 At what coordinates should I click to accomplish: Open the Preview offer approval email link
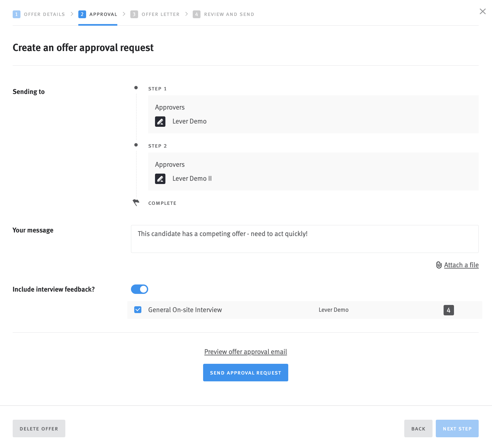pyautogui.click(x=245, y=352)
